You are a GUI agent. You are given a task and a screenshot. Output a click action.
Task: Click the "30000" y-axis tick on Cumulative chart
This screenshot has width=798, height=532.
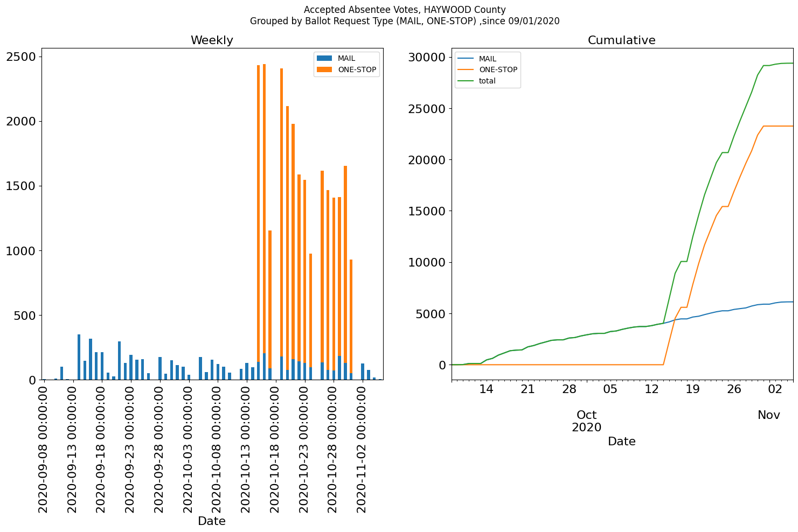click(427, 58)
